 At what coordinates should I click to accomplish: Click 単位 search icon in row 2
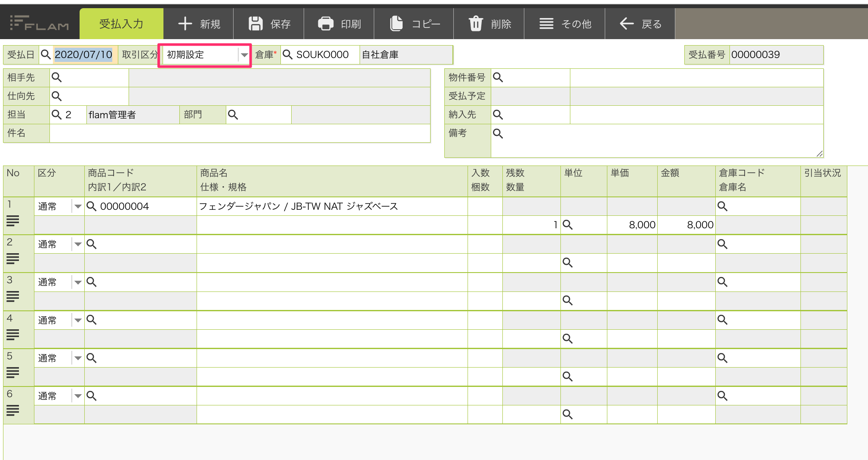tap(567, 263)
